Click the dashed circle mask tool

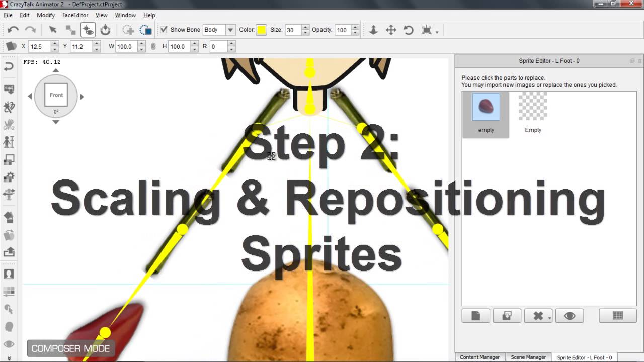click(x=145, y=30)
